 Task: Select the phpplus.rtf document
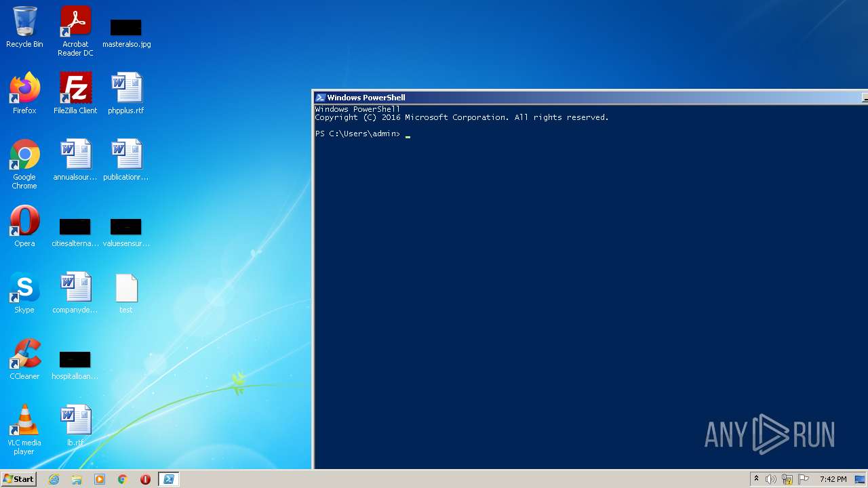126,94
